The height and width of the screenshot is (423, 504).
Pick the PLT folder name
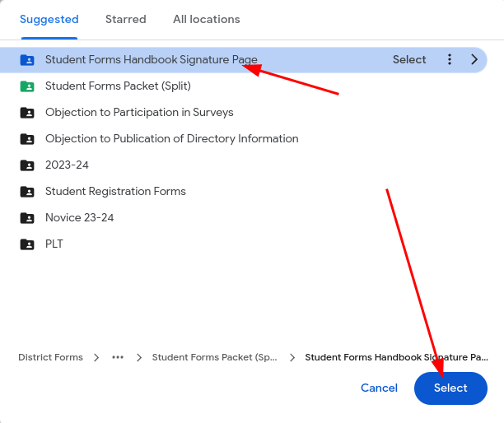(x=54, y=244)
